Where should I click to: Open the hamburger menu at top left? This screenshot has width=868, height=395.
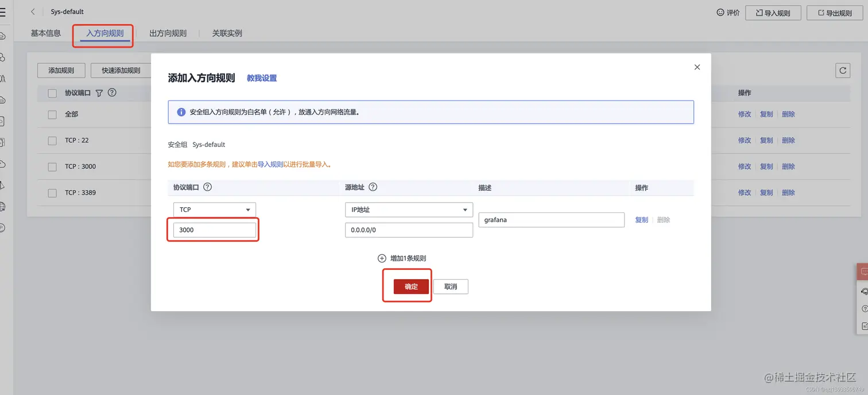[3, 13]
